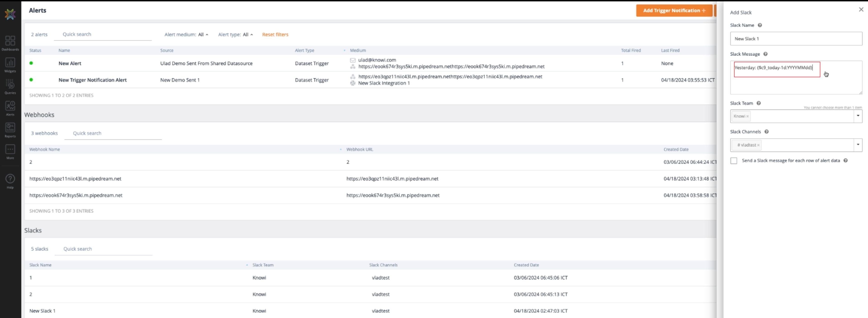The height and width of the screenshot is (318, 868).
Task: Remove Knowi tag from Slack Team
Action: point(747,116)
